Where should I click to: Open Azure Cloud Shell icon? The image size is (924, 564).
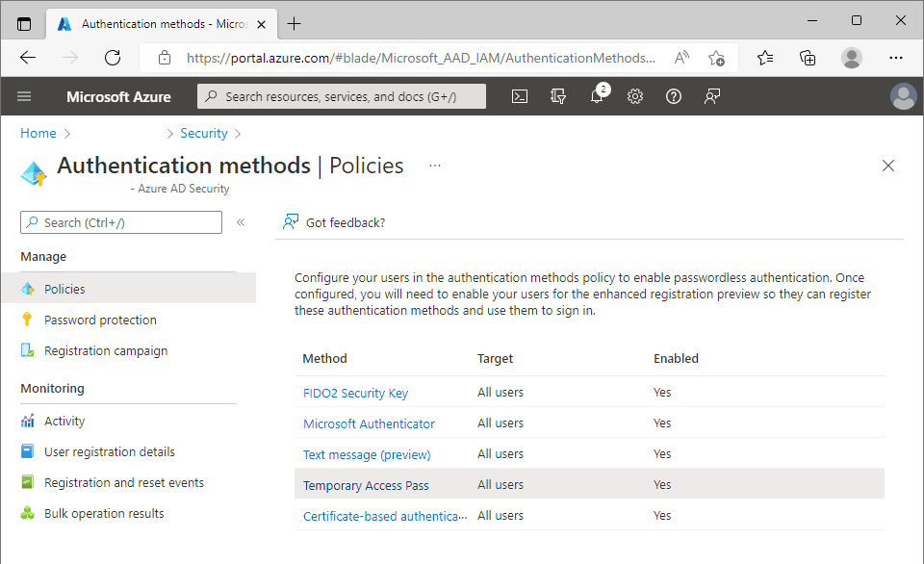(x=519, y=96)
